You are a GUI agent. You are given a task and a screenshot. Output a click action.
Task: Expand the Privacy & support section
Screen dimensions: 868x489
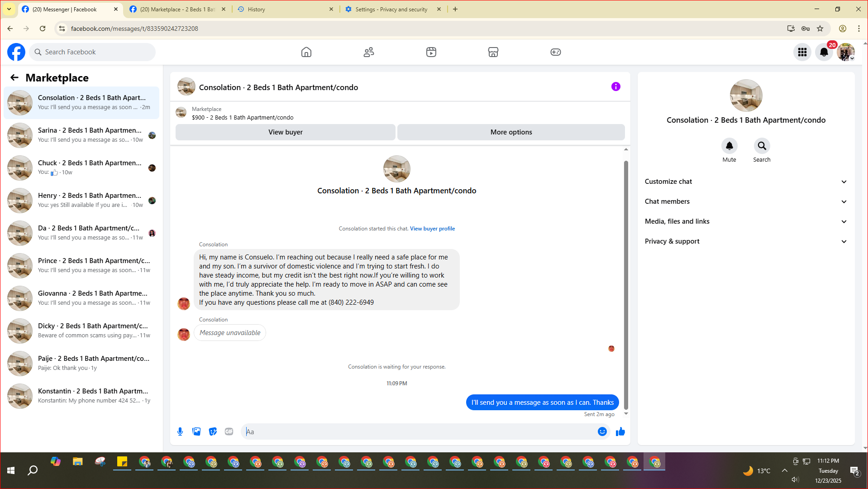tap(746, 241)
